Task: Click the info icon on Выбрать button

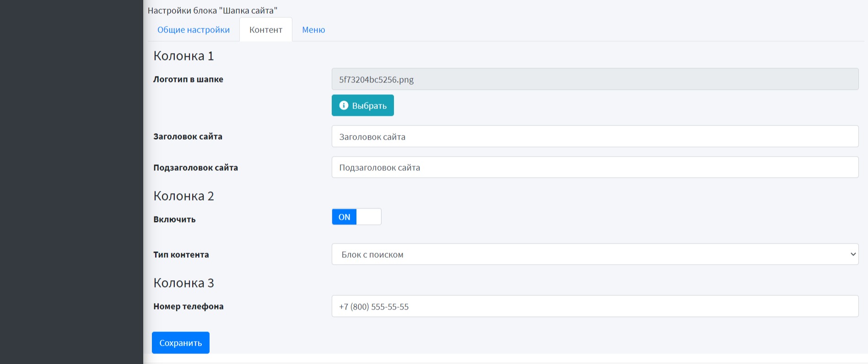Action: [x=344, y=105]
